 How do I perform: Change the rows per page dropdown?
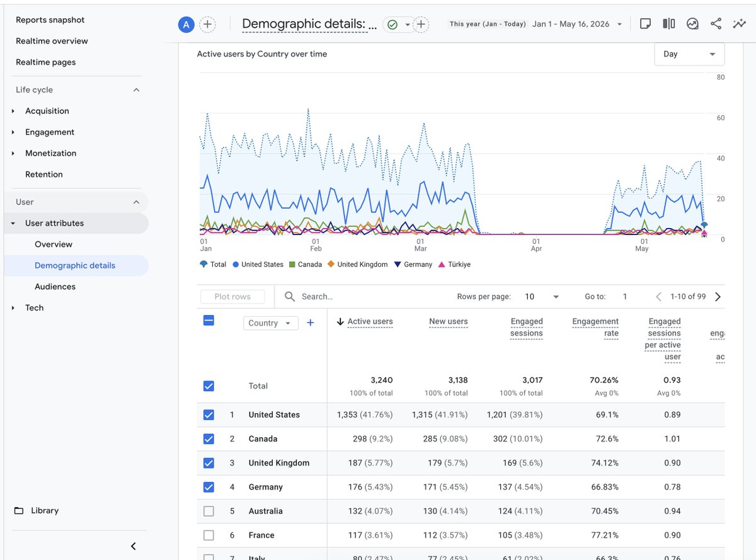542,297
